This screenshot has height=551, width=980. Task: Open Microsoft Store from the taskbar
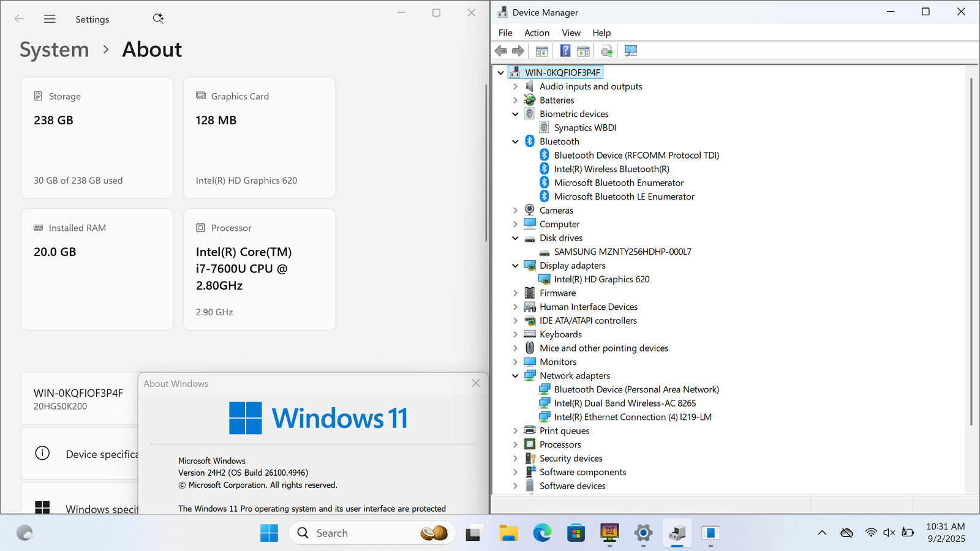tap(576, 533)
